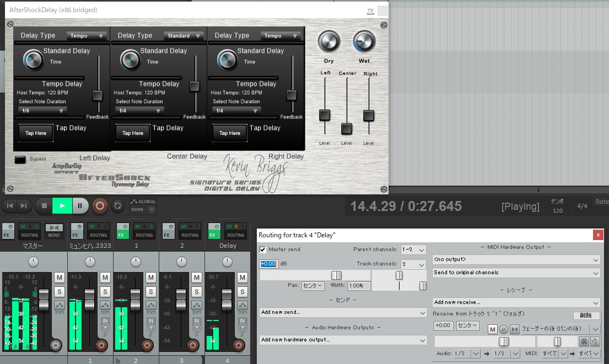Click the Center Level slider

click(347, 128)
